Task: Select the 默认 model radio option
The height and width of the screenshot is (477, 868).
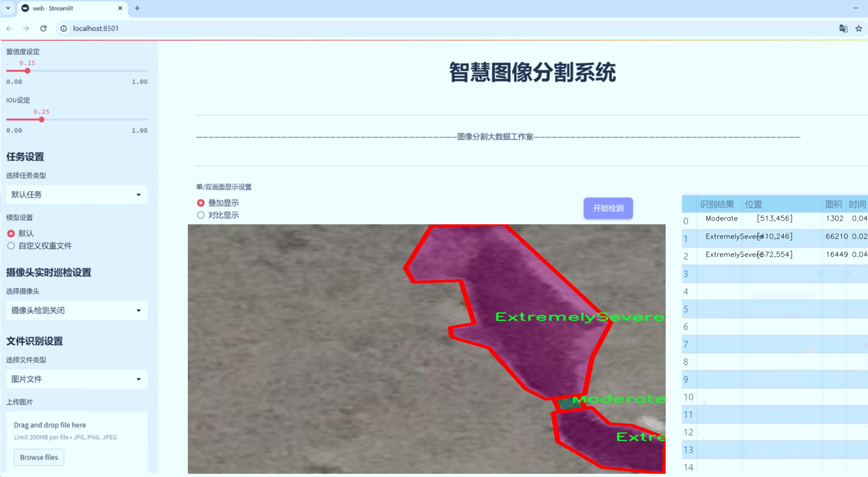Action: pyautogui.click(x=11, y=233)
